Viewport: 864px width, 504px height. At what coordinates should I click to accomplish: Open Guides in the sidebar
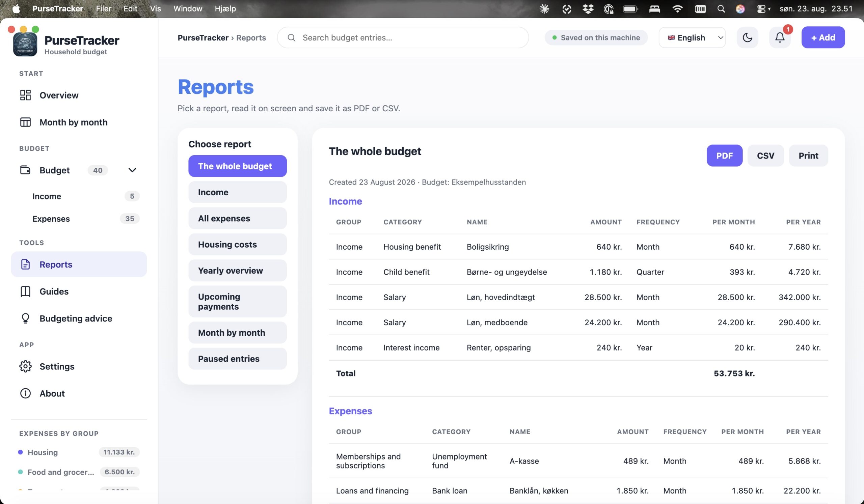79,291
